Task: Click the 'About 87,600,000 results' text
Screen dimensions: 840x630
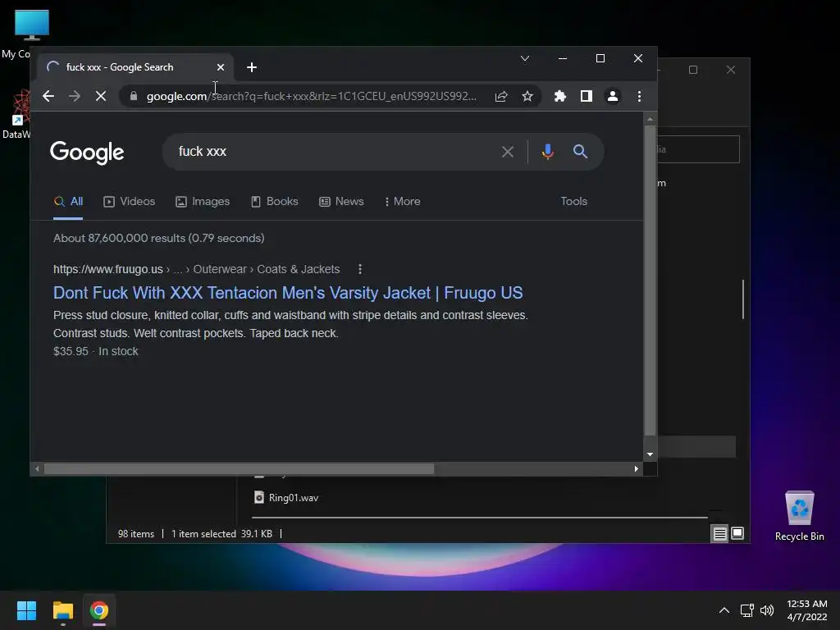Action: [158, 239]
